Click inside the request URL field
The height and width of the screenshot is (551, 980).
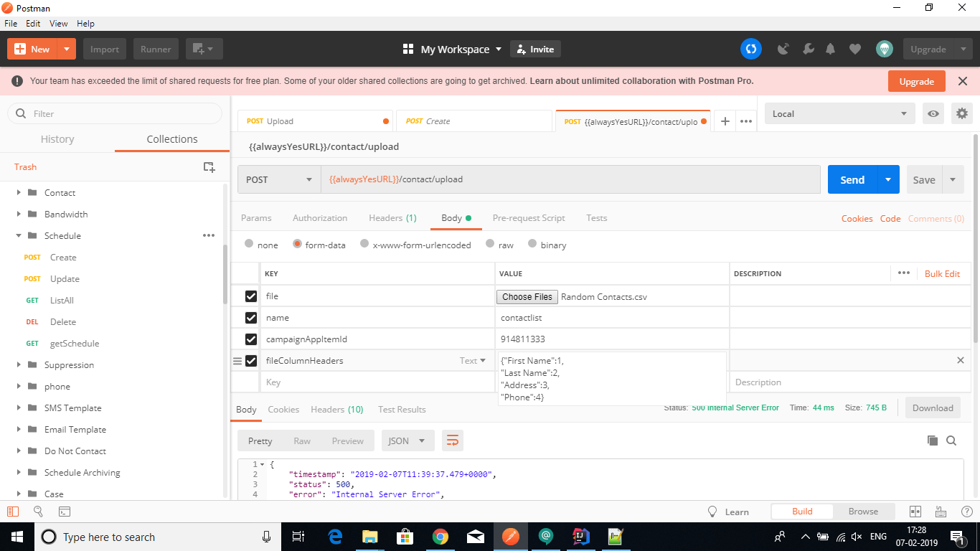[570, 179]
